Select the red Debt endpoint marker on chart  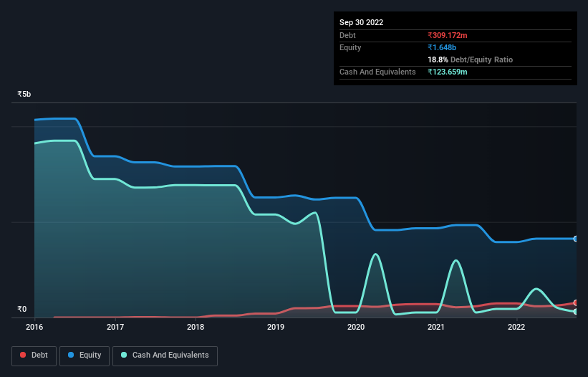[x=576, y=302]
